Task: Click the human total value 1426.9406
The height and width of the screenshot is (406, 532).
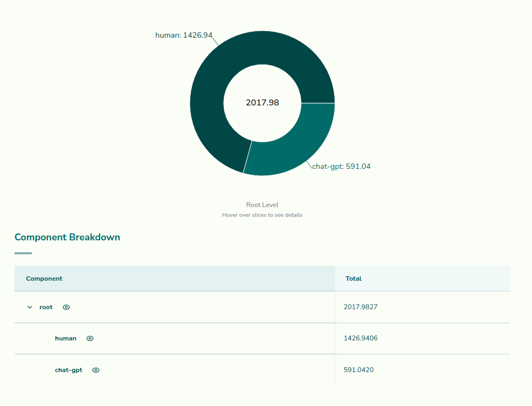Action: [x=360, y=338]
